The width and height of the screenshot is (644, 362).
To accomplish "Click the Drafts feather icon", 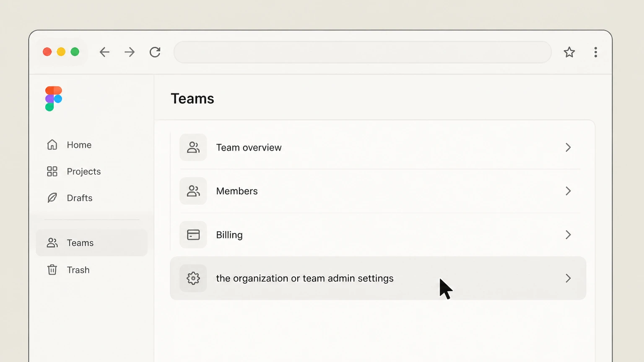I will click(x=52, y=198).
